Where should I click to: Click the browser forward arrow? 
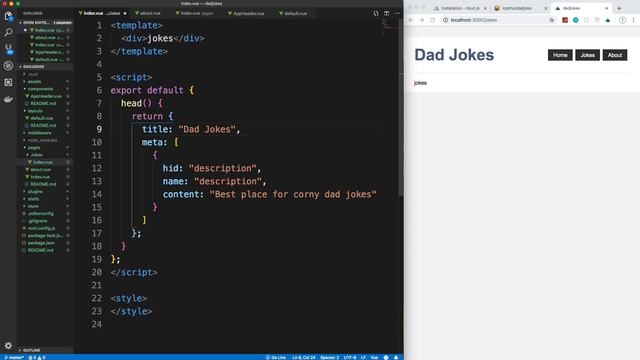pyautogui.click(x=422, y=20)
